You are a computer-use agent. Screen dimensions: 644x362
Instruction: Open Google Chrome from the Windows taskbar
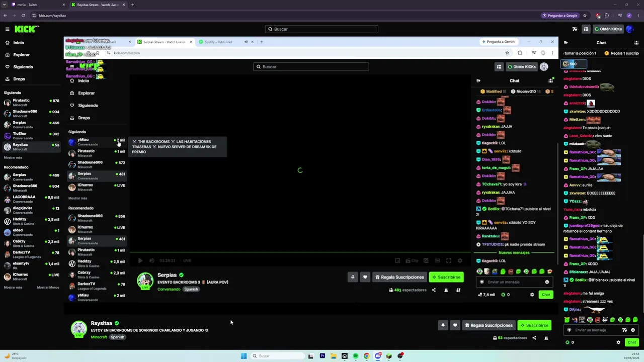click(367, 356)
